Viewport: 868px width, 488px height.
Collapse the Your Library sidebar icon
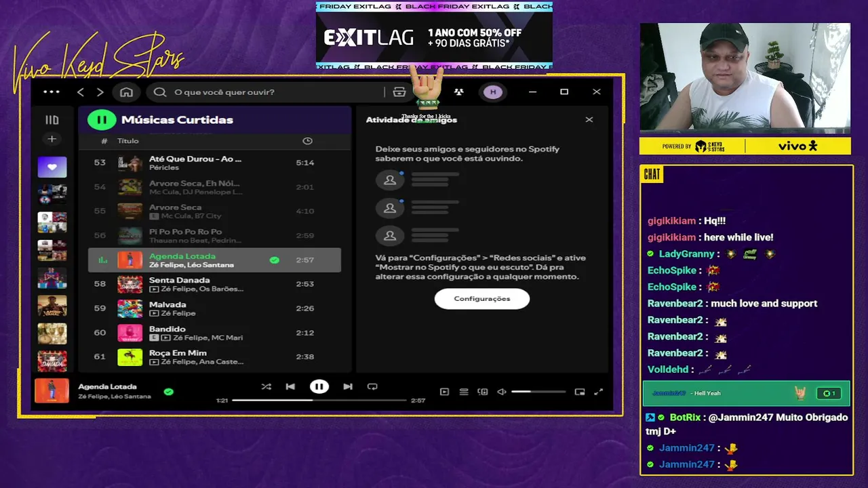coord(52,120)
